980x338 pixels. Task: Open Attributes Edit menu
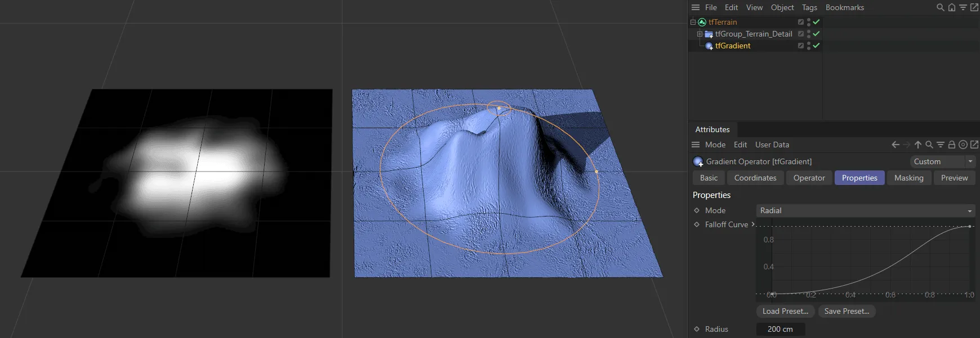[740, 145]
